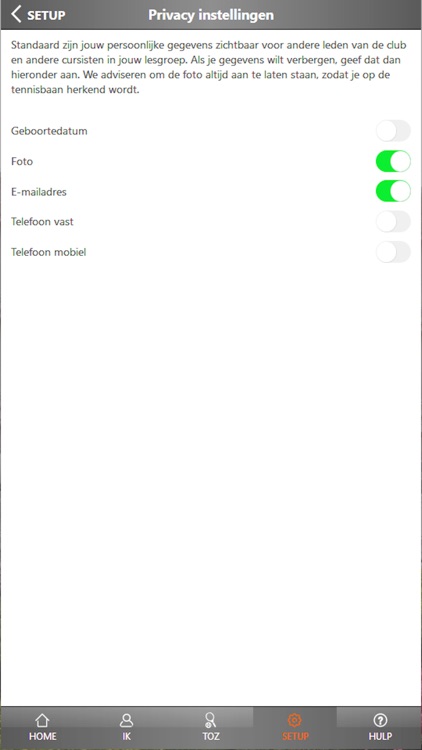Open the question mark help icon
Screen dimensions: 422x750
click(380, 720)
